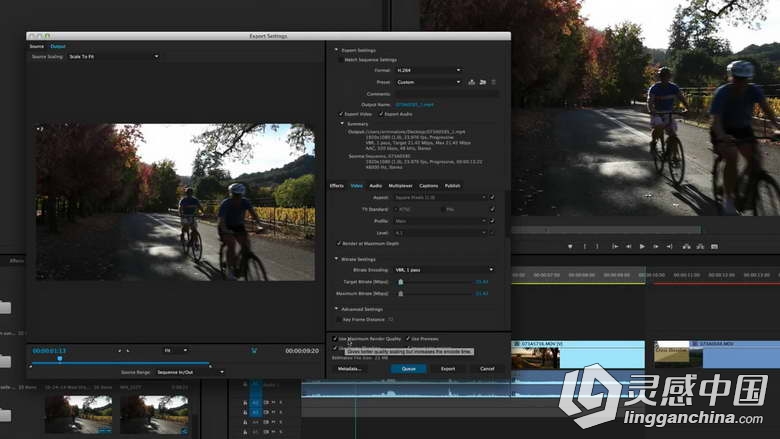Click the export preview playhead marker
780x439 pixels.
[x=60, y=358]
